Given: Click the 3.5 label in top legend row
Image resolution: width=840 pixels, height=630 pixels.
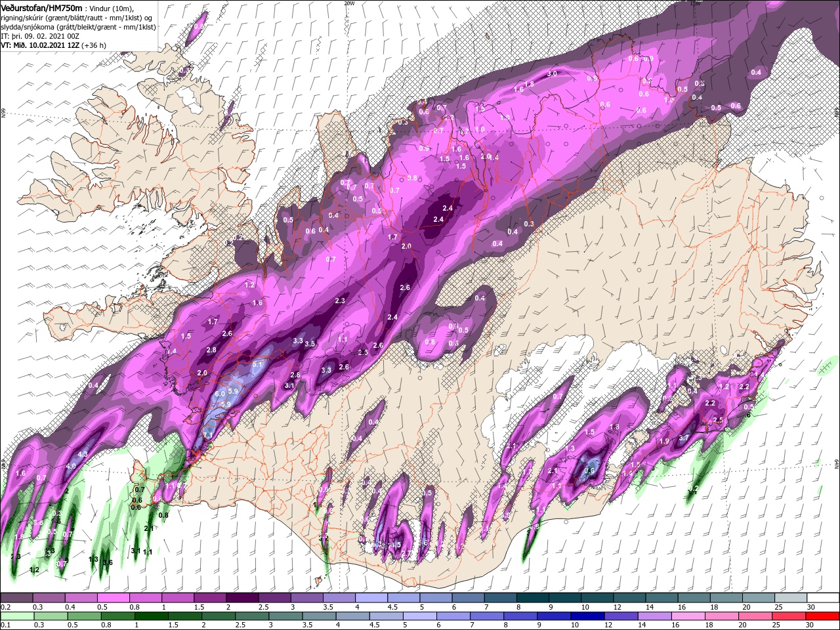Looking at the screenshot, I should pyautogui.click(x=328, y=607).
